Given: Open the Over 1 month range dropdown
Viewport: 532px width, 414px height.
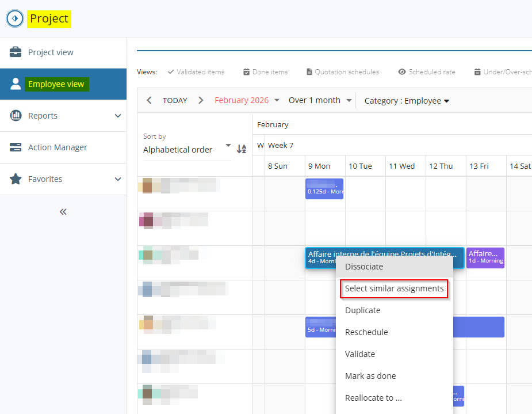Looking at the screenshot, I should click(320, 100).
